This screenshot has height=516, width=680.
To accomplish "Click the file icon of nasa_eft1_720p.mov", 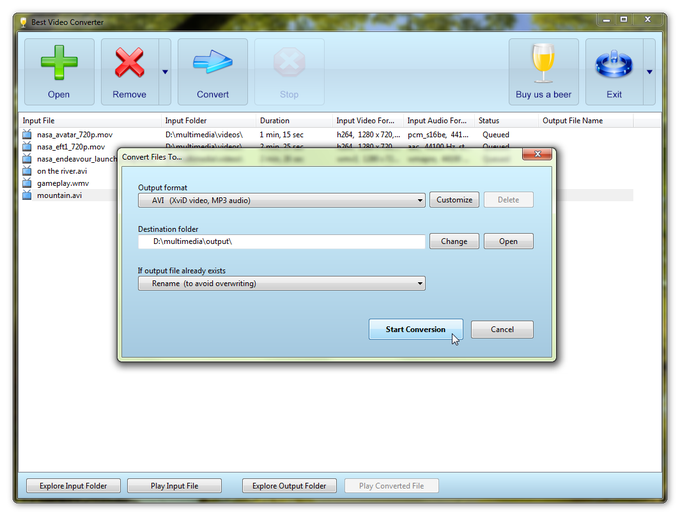I will click(27, 147).
